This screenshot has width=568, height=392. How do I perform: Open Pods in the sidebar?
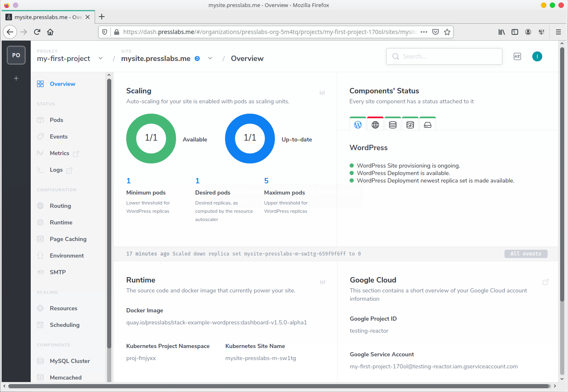point(56,120)
